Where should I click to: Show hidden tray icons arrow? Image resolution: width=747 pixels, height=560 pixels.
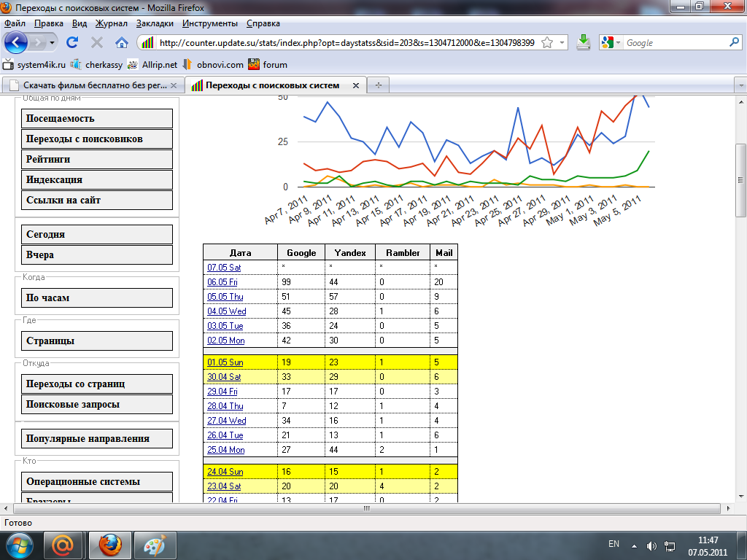tap(634, 546)
